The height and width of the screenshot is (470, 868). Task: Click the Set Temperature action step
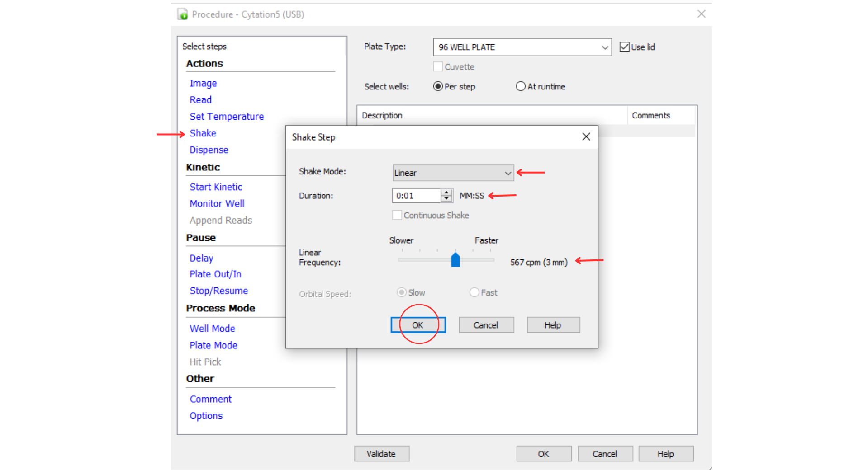[227, 117]
